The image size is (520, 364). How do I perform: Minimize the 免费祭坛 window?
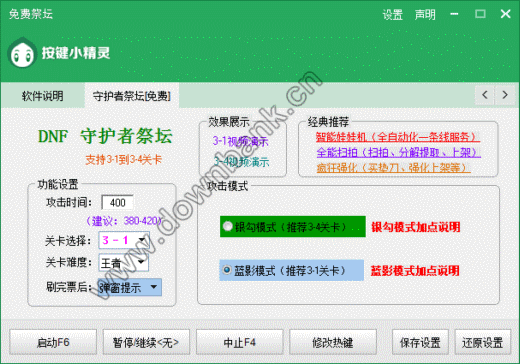click(x=454, y=14)
